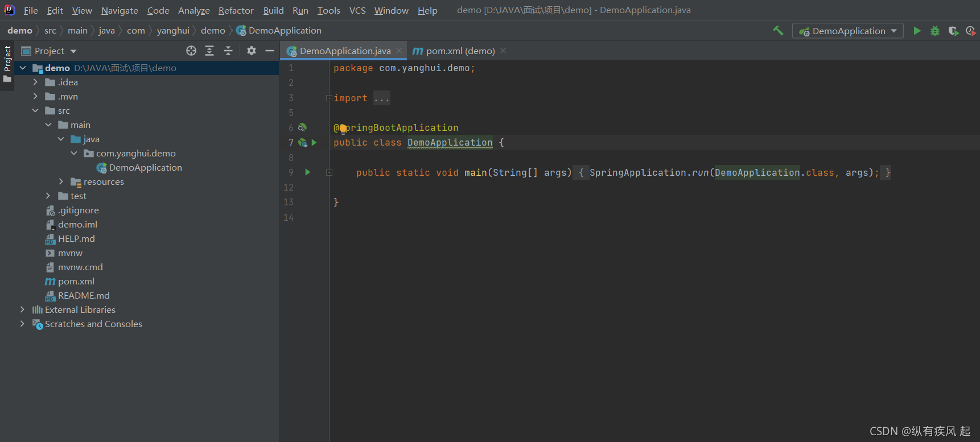Open the DemoApplication run configuration dropdown
Screen dimensions: 980x442
pos(848,31)
